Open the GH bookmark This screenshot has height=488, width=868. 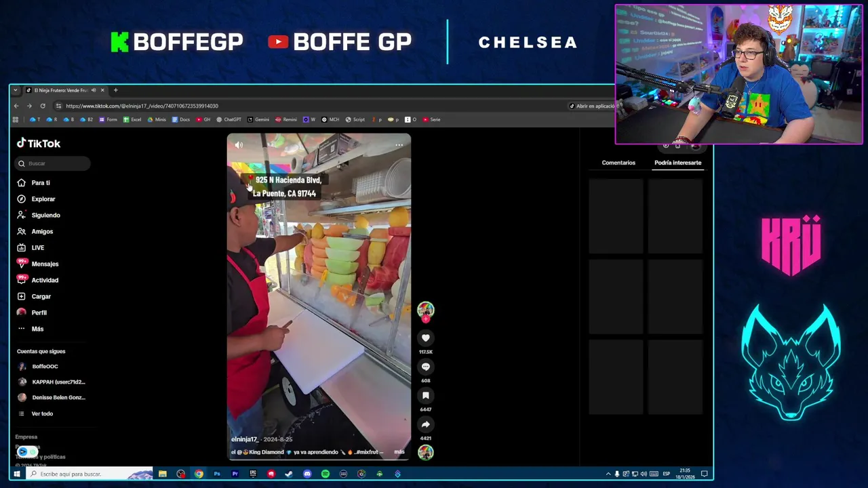203,120
